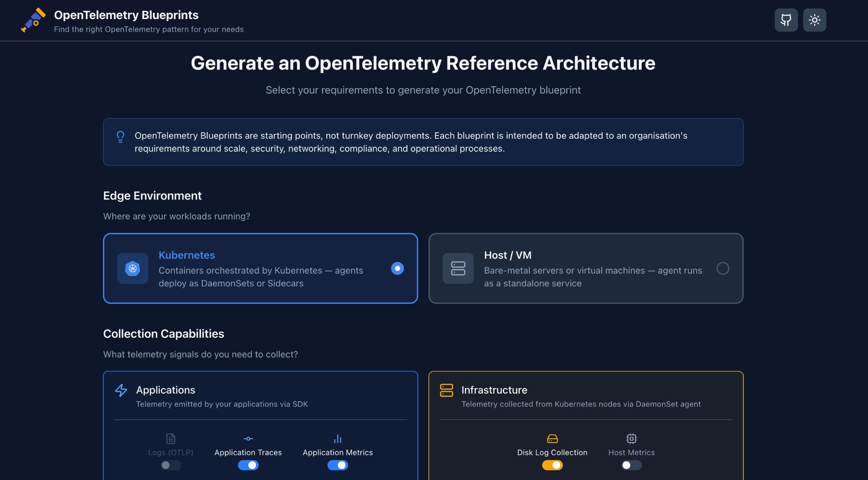Click the Host Metrics CPU chip icon

click(631, 439)
